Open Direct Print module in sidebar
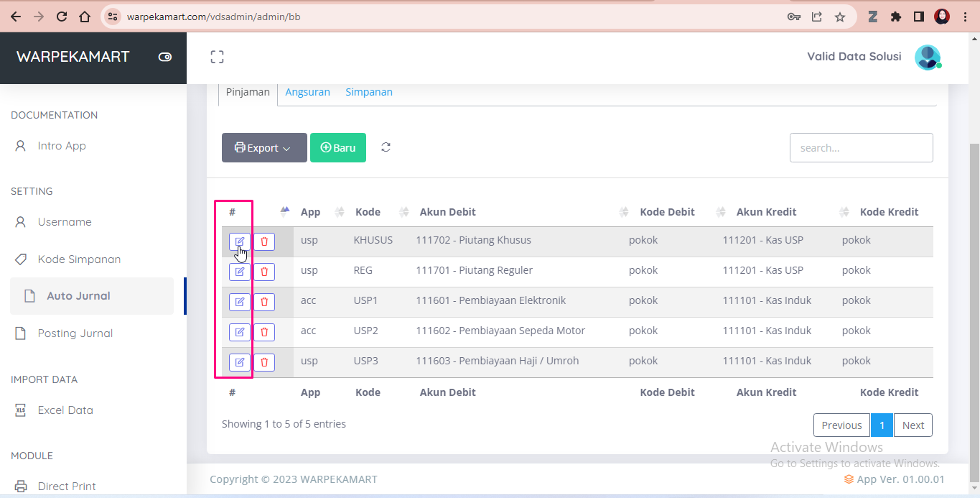The image size is (980, 498). click(x=67, y=487)
